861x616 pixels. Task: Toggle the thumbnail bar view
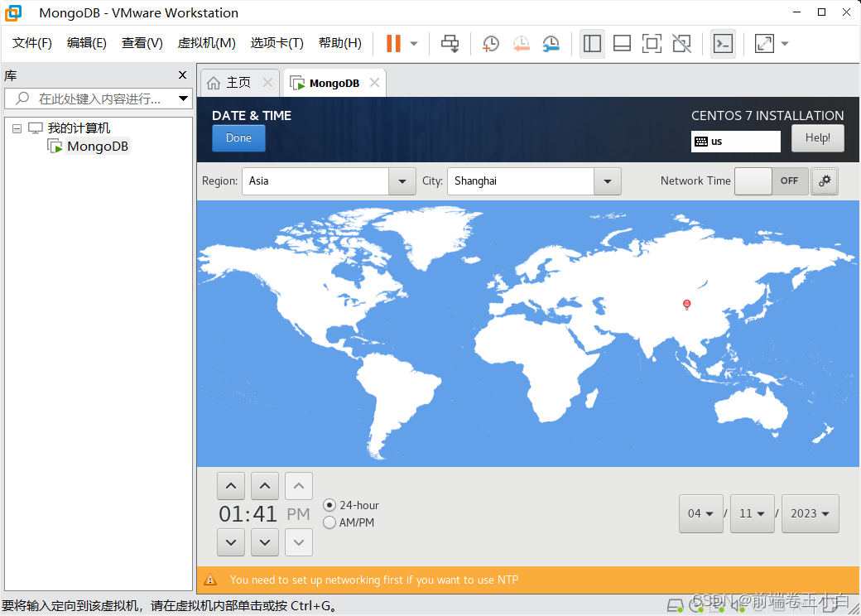pos(622,43)
